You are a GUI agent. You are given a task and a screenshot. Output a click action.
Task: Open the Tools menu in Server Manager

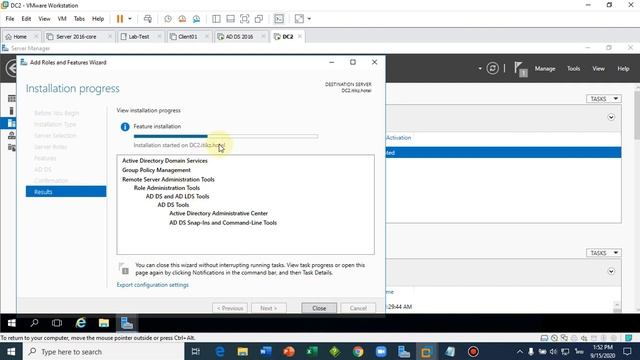tap(573, 69)
